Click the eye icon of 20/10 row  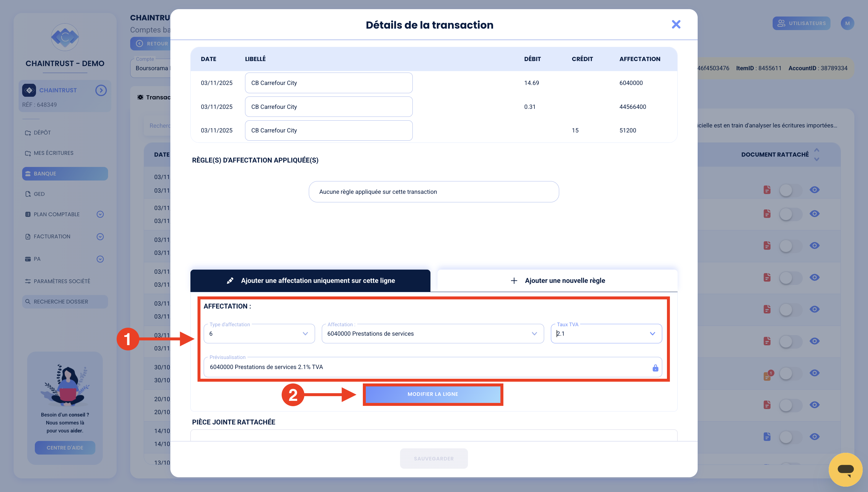(x=815, y=405)
